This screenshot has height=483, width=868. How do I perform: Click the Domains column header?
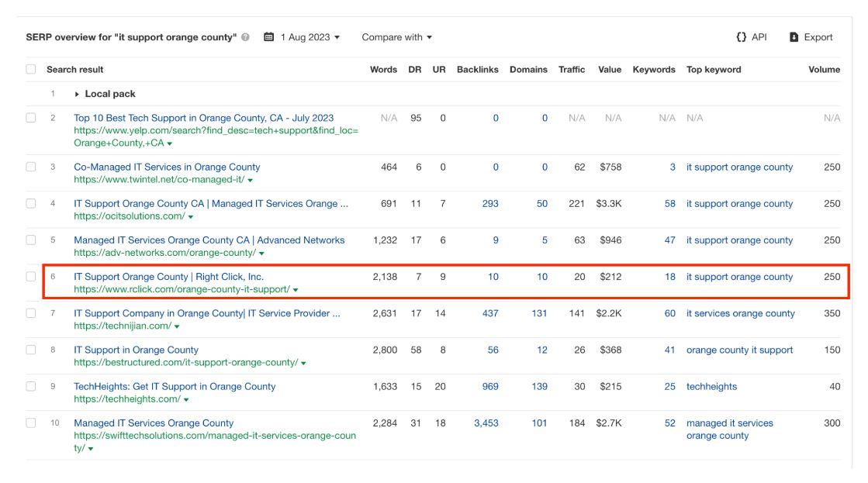point(528,70)
